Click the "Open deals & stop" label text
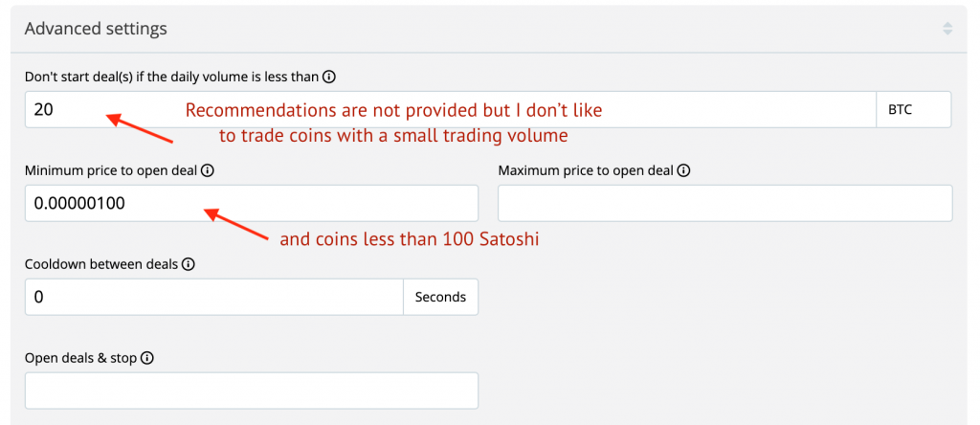 pos(81,358)
